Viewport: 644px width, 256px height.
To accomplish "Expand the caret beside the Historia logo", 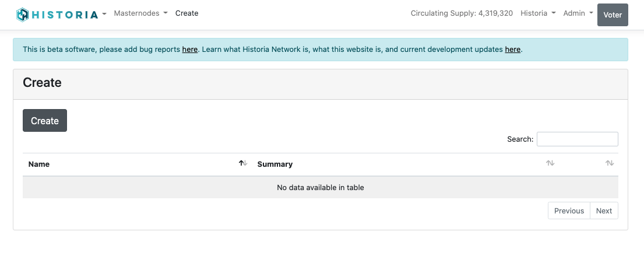I will pyautogui.click(x=104, y=13).
